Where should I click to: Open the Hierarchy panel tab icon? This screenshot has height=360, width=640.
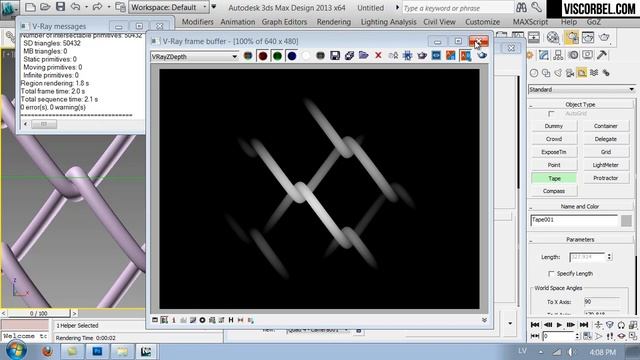coord(558,55)
